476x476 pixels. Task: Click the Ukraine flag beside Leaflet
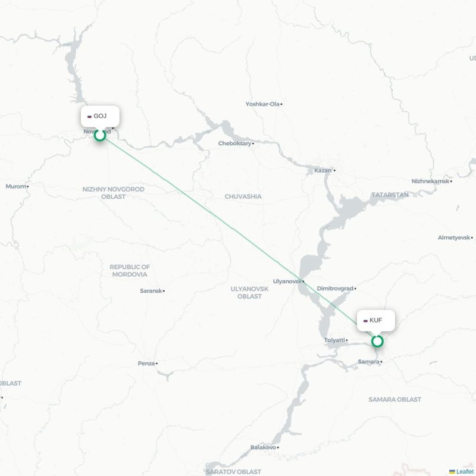click(x=452, y=471)
